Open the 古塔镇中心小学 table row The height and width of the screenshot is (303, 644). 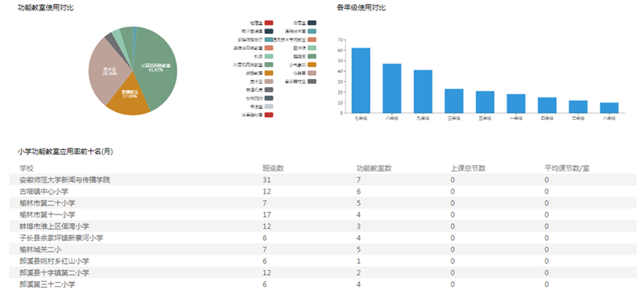pyautogui.click(x=323, y=192)
